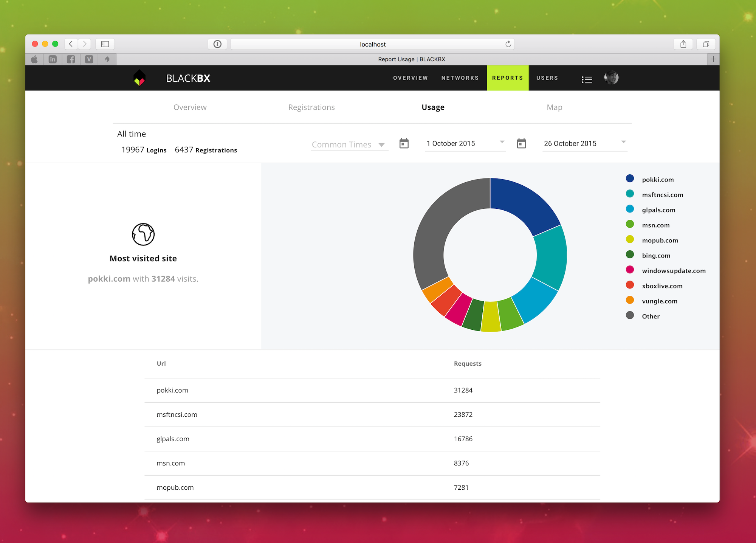The height and width of the screenshot is (543, 756).
Task: Open the list menu icon in navbar
Action: click(587, 79)
